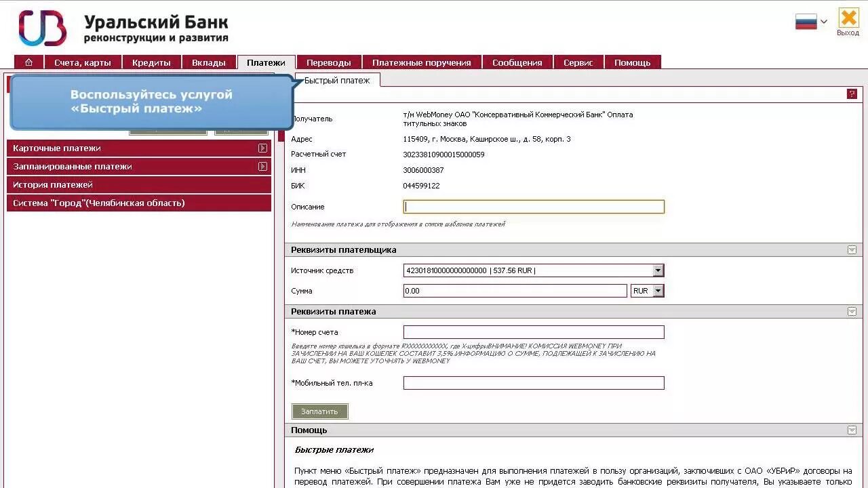
Task: Open the Источник средств account dropdown
Action: (x=534, y=270)
